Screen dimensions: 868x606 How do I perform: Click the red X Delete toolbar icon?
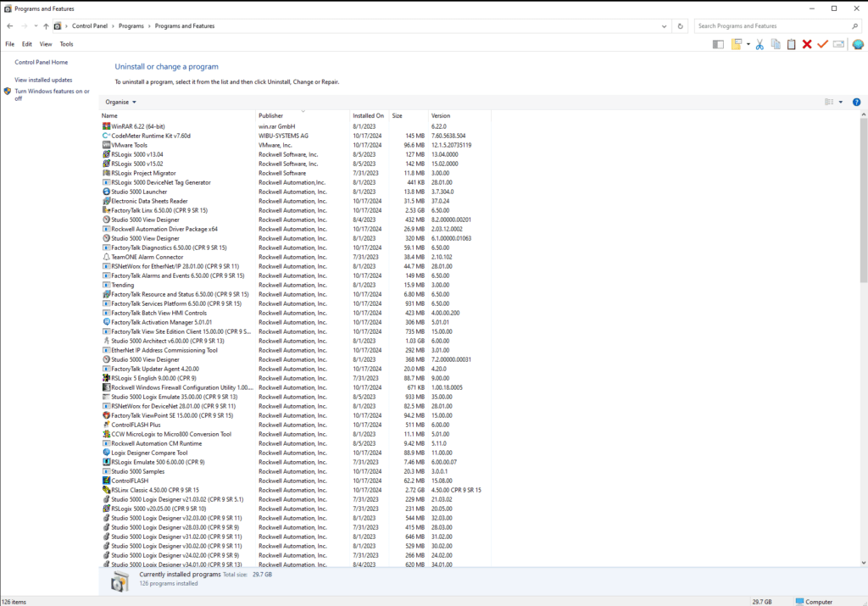[x=807, y=44]
